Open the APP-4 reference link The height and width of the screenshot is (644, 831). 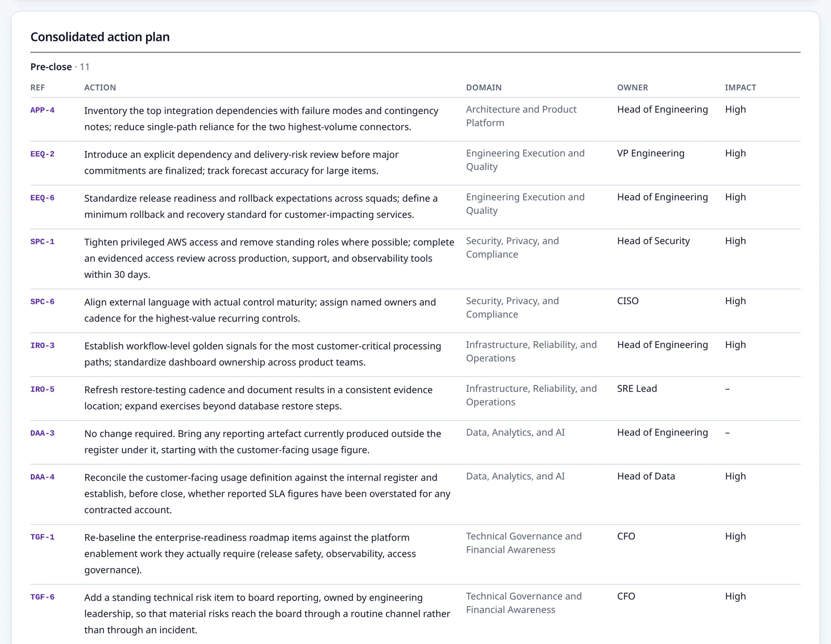43,110
